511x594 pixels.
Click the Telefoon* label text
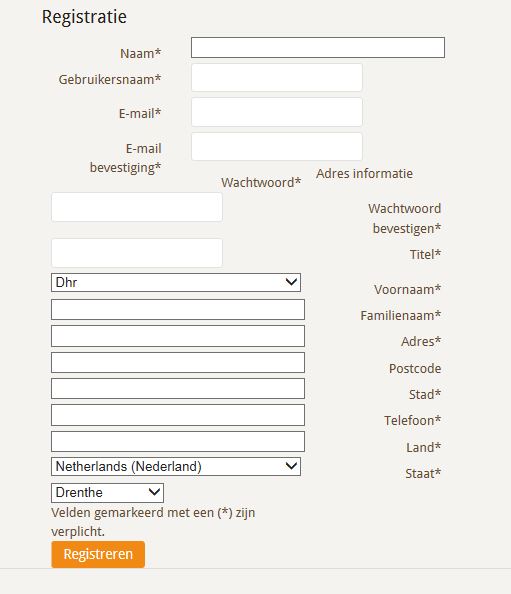413,420
